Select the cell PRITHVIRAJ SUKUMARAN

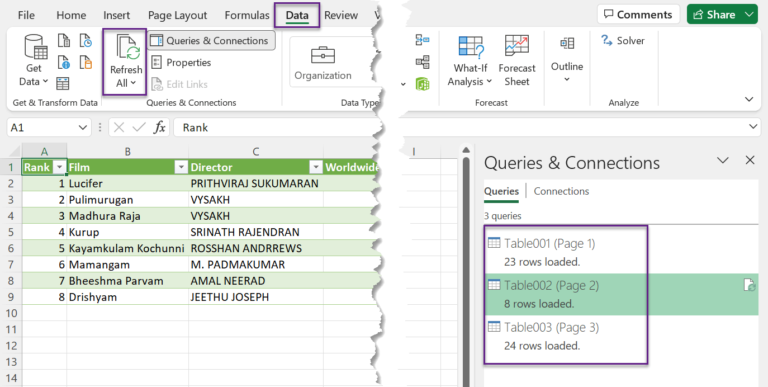tap(256, 184)
